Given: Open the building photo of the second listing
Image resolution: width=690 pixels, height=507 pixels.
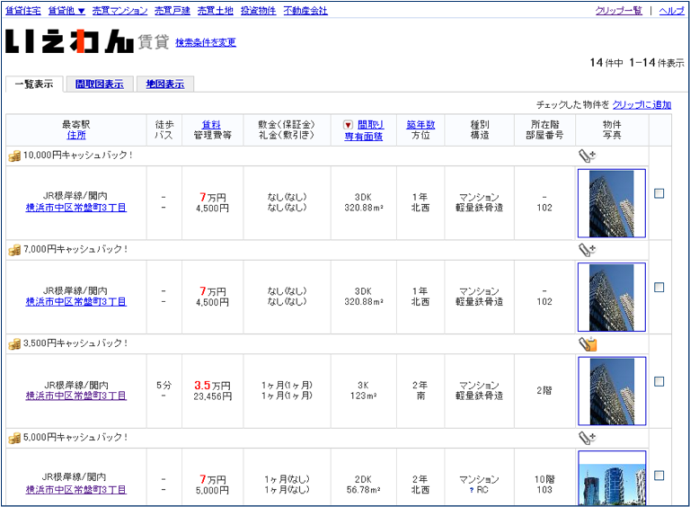Looking at the screenshot, I should (611, 296).
